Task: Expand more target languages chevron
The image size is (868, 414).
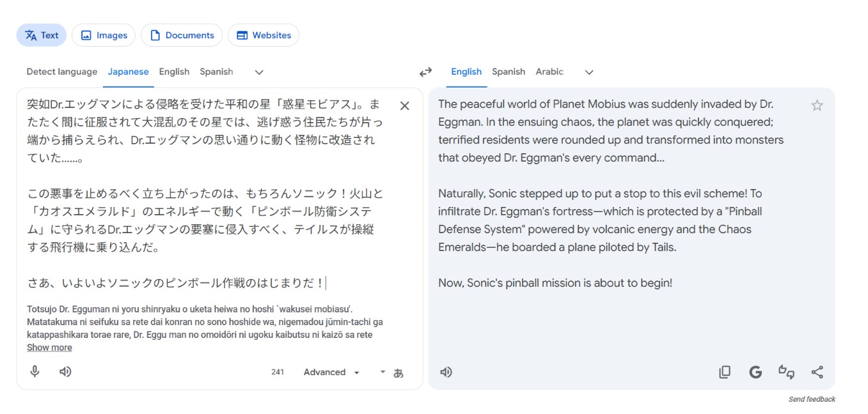Action: 589,72
